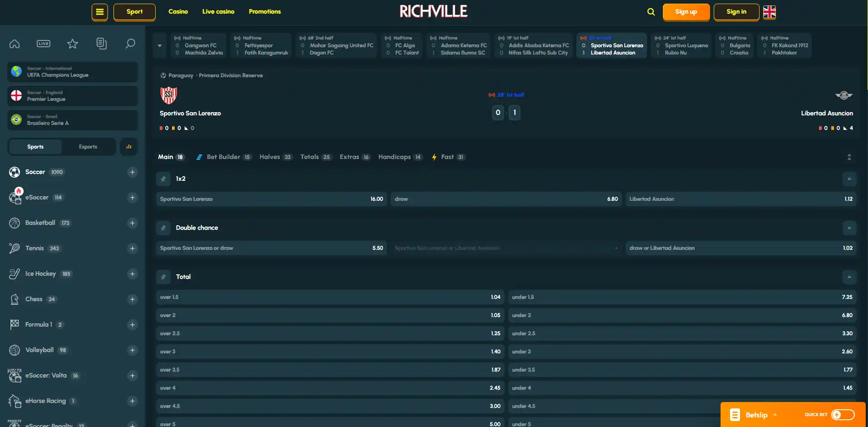Select the Tennis racket icon
The height and width of the screenshot is (427, 868).
(x=15, y=248)
